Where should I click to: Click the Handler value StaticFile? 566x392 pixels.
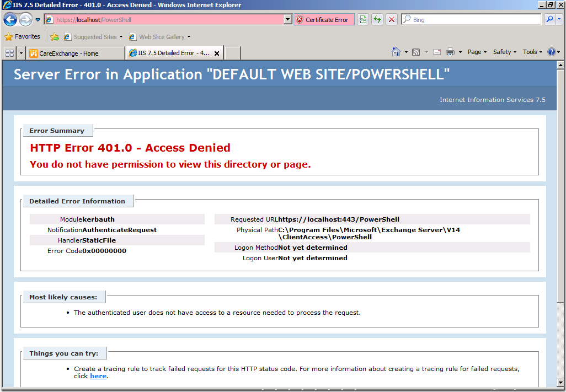[99, 240]
